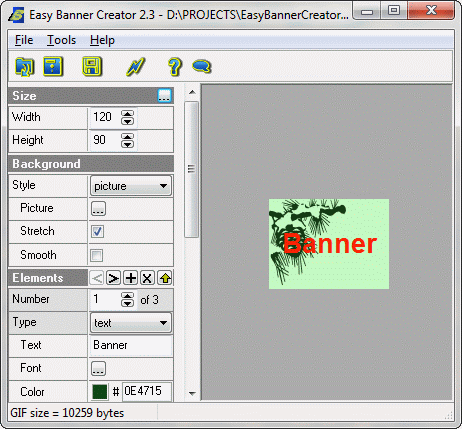
Task: Click the Height value field 90
Action: coord(105,140)
